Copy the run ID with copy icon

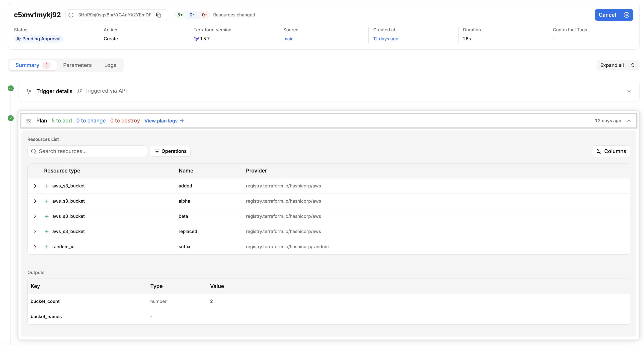click(159, 15)
